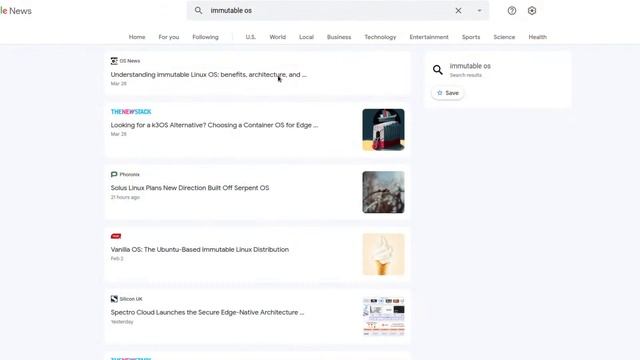The height and width of the screenshot is (360, 640).
Task: Open the Spectro Cloud article thumbnail
Action: click(383, 317)
